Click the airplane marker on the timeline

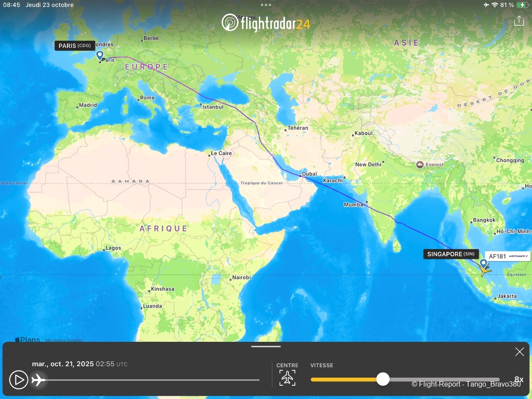39,380
